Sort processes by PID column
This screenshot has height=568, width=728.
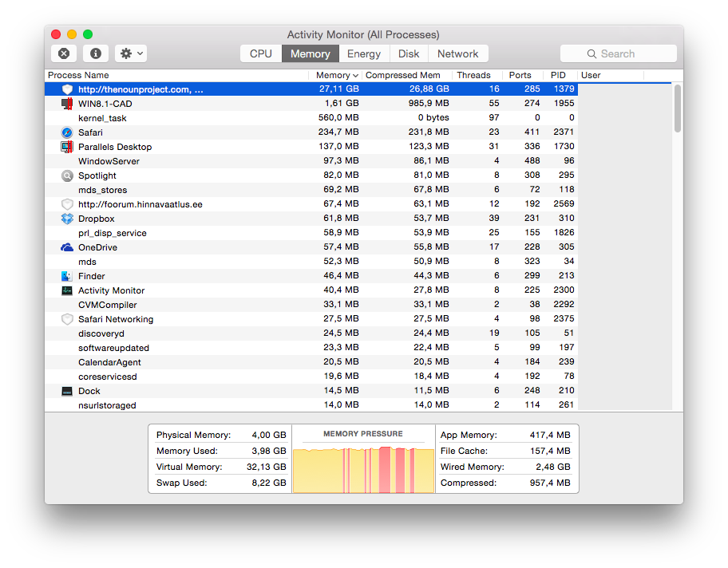pos(559,75)
